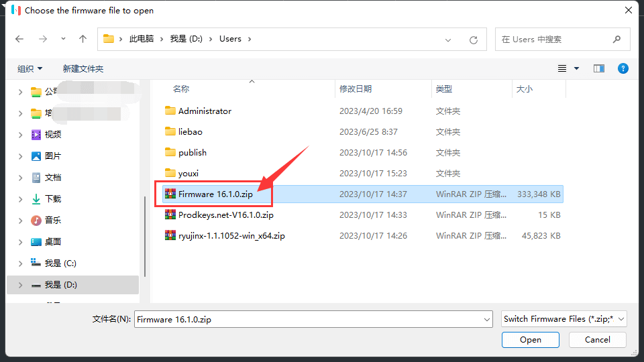Click the search magnifier icon
This screenshot has height=362, width=644.
[616, 40]
